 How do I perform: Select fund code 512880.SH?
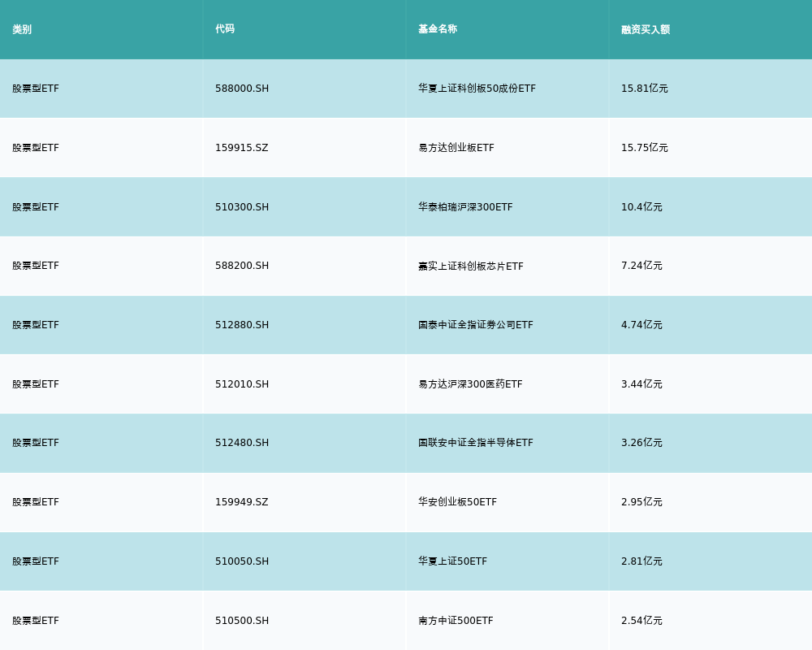[242, 325]
